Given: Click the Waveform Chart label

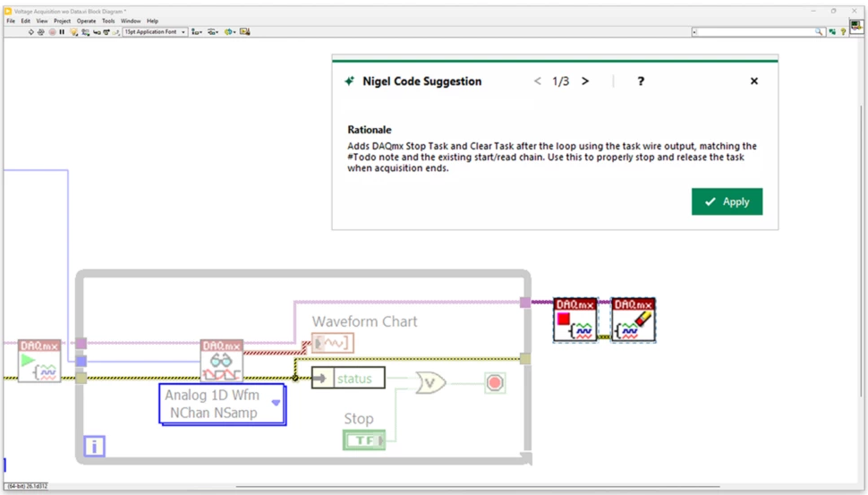Looking at the screenshot, I should tap(364, 321).
